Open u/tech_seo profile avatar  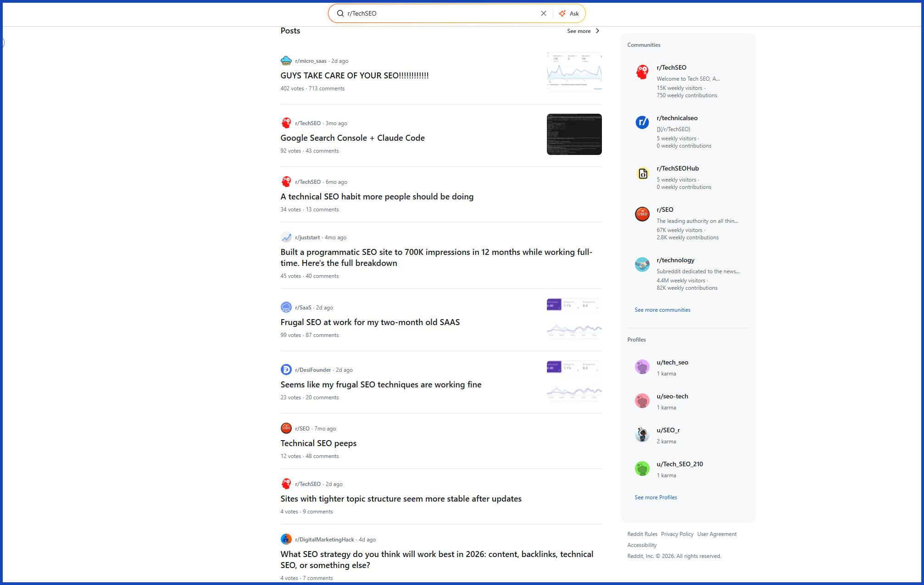tap(642, 367)
